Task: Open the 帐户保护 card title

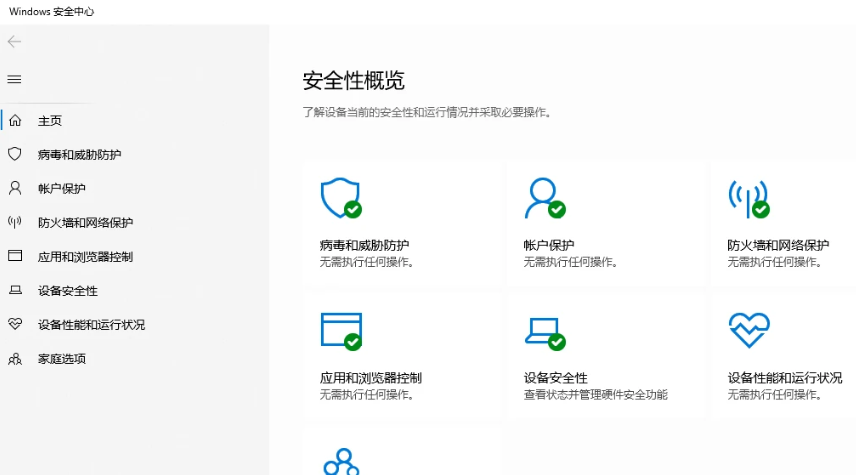Action: [x=549, y=245]
